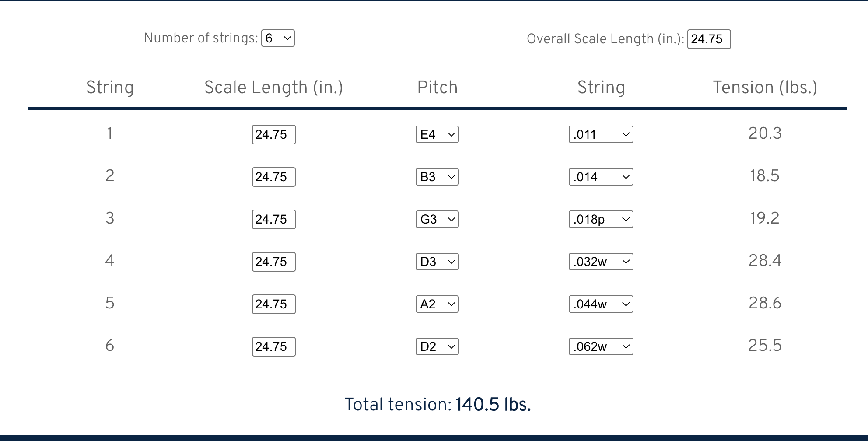Viewport: 868px width, 441px height.
Task: Open the A2 pitch dropdown
Action: (437, 304)
